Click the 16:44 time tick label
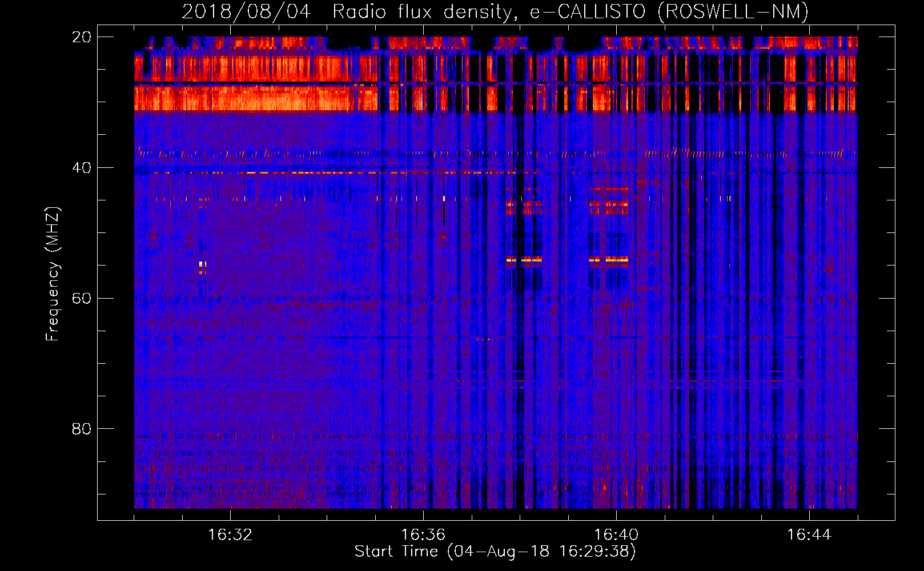Screen dimensions: 924x571 pyautogui.click(x=809, y=535)
